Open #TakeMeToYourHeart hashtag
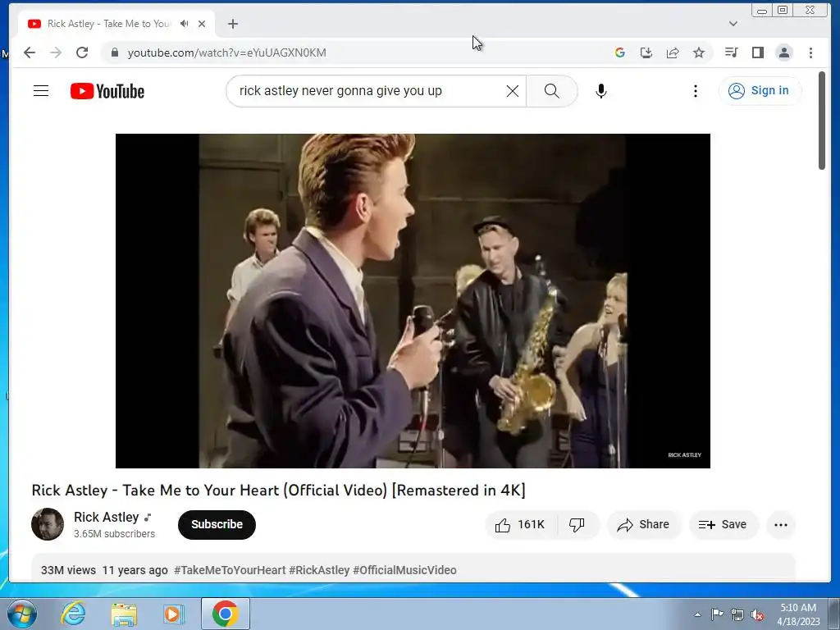Viewport: 840px width, 630px height. click(x=230, y=570)
